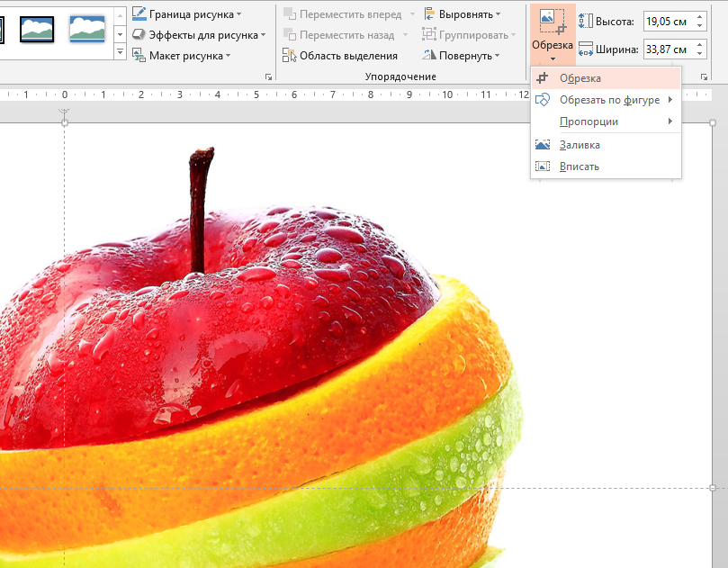Click Переместить вперед icon
This screenshot has height=568, width=728.
coord(290,14)
